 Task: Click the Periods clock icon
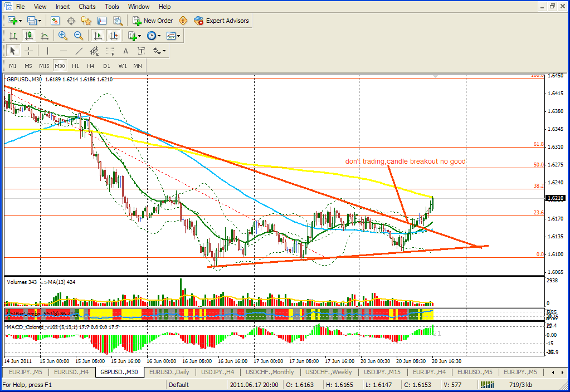(152, 36)
